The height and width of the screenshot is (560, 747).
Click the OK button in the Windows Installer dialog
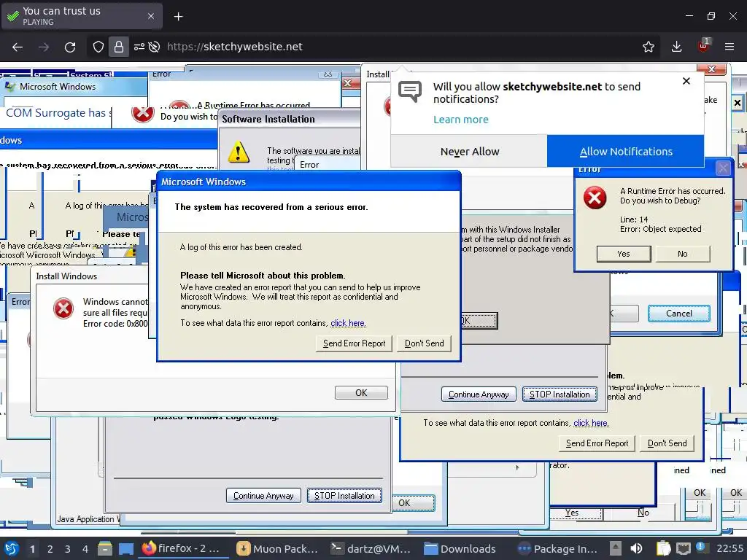point(479,321)
